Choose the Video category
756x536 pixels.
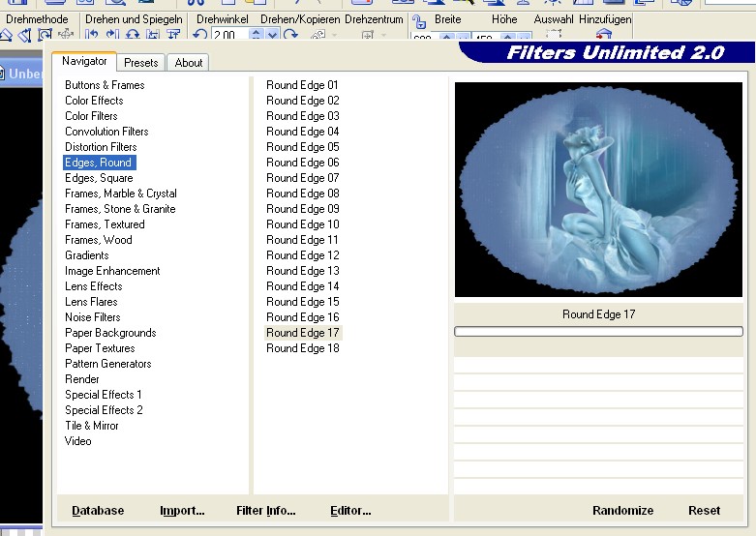(78, 440)
